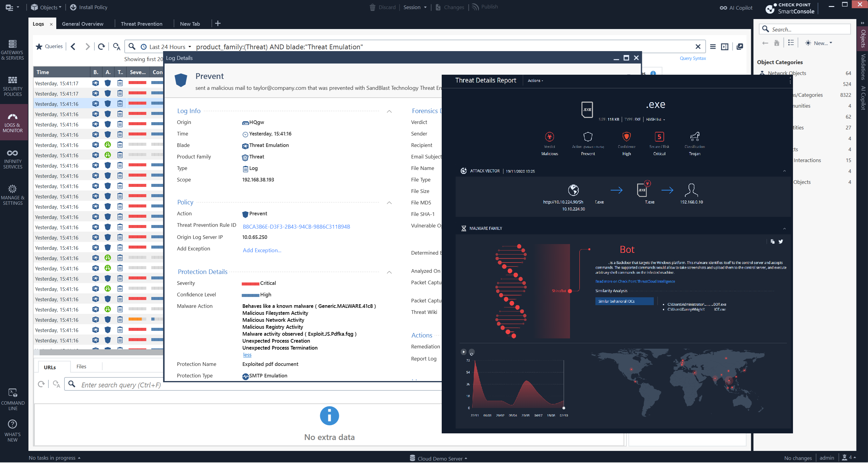Open Manage & Settings view
Image resolution: width=868 pixels, height=463 pixels.
(x=12, y=195)
